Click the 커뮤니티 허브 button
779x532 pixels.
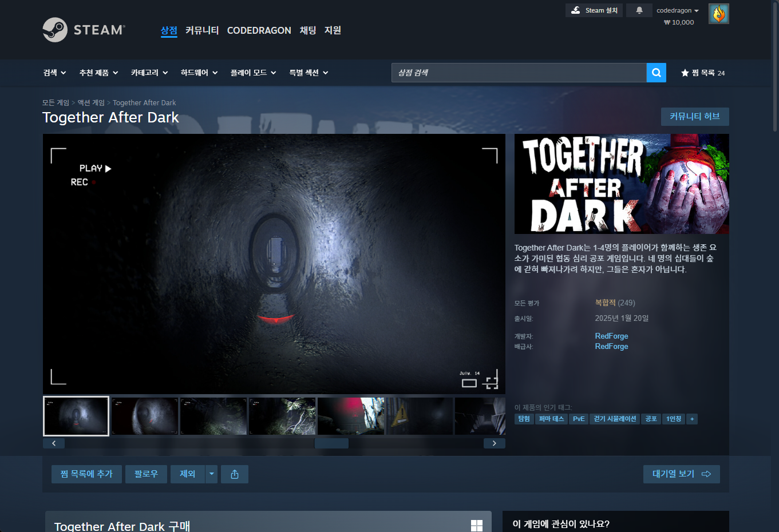pos(695,117)
